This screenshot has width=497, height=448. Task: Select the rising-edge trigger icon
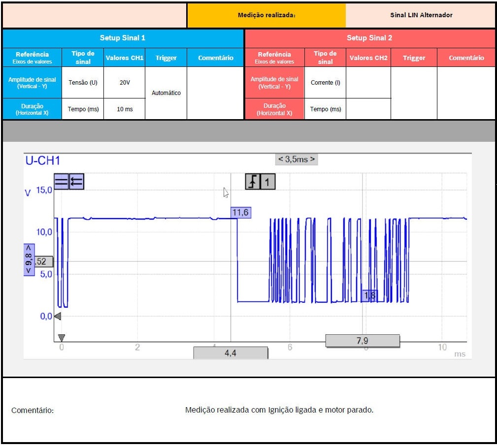[x=253, y=182]
